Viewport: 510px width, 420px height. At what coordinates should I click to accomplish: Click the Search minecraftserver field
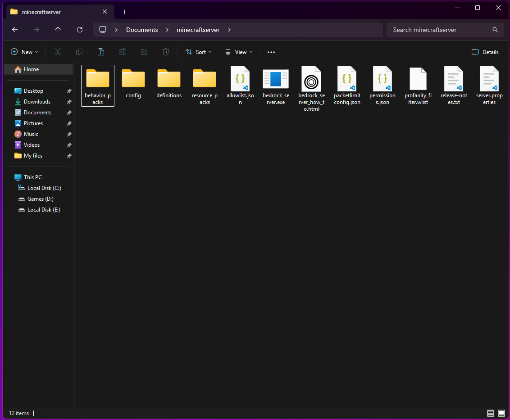click(x=439, y=30)
